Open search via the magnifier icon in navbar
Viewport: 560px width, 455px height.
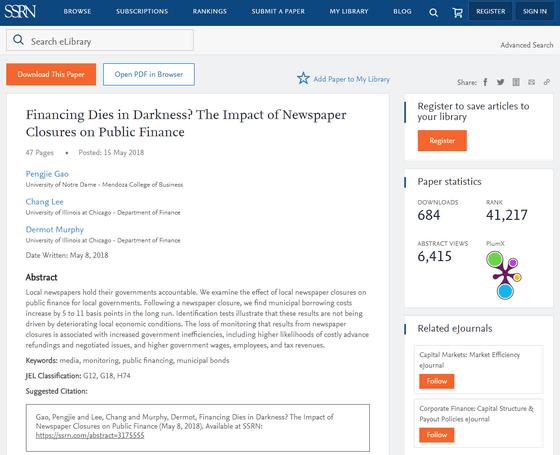pyautogui.click(x=433, y=12)
